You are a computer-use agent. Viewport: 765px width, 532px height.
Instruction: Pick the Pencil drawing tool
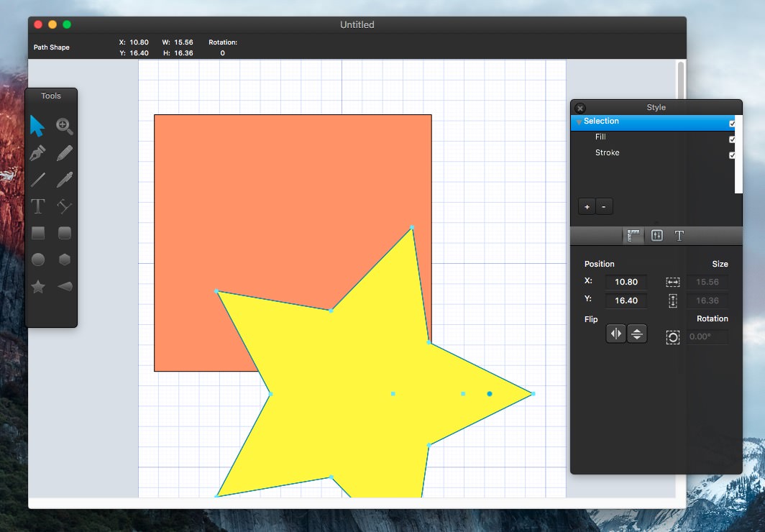[x=65, y=153]
